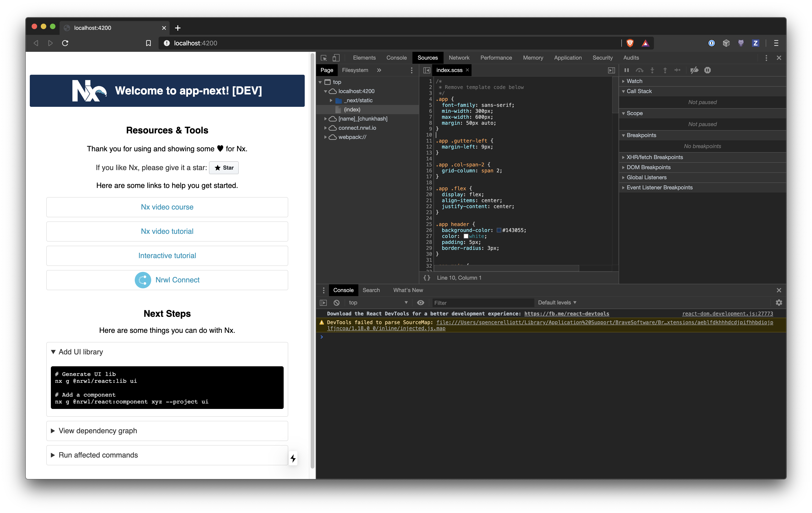Open the Performance tab
The image size is (812, 513).
pos(496,58)
